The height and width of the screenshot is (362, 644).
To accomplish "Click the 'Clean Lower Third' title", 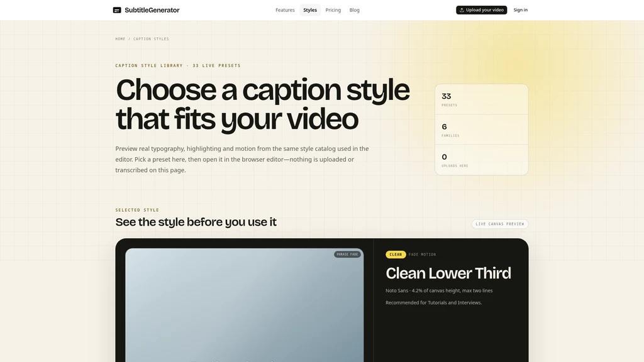I will pyautogui.click(x=448, y=273).
